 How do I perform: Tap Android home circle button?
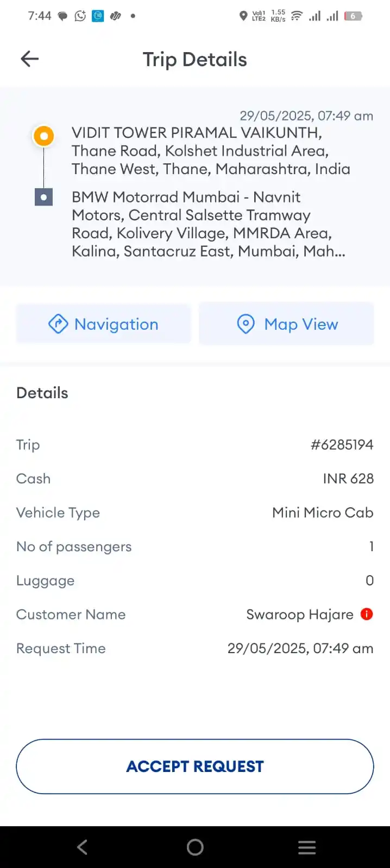click(195, 847)
